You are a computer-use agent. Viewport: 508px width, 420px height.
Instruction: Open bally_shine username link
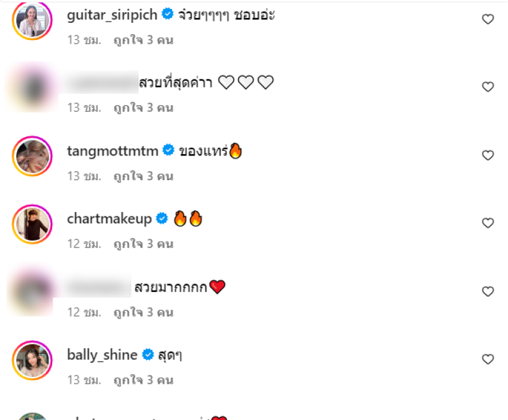point(102,355)
